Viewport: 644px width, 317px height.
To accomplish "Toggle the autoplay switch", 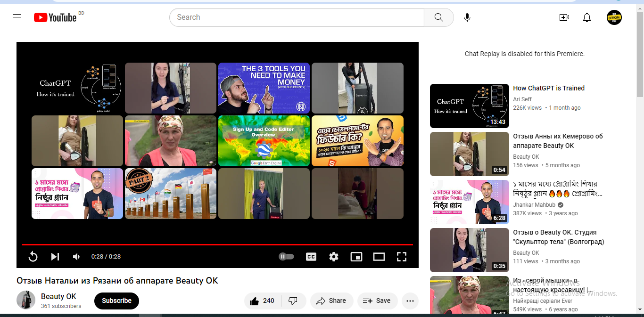I will click(286, 257).
